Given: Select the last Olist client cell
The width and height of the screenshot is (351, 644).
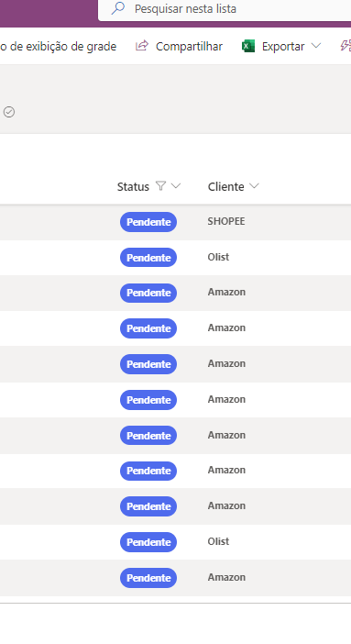Looking at the screenshot, I should (218, 541).
